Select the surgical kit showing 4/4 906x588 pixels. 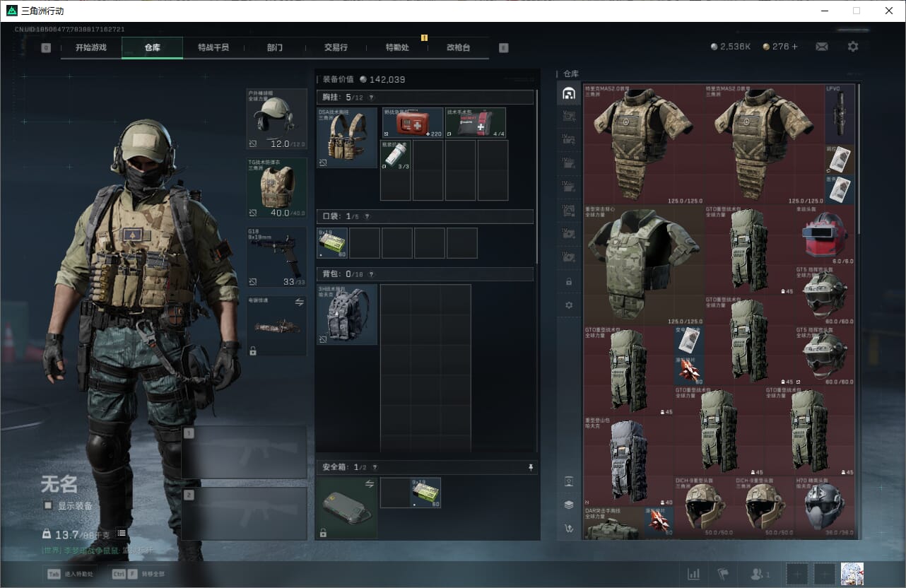[x=476, y=123]
